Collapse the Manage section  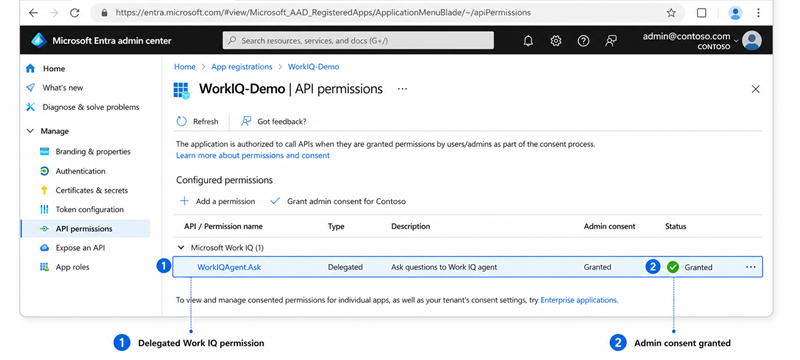tap(30, 131)
